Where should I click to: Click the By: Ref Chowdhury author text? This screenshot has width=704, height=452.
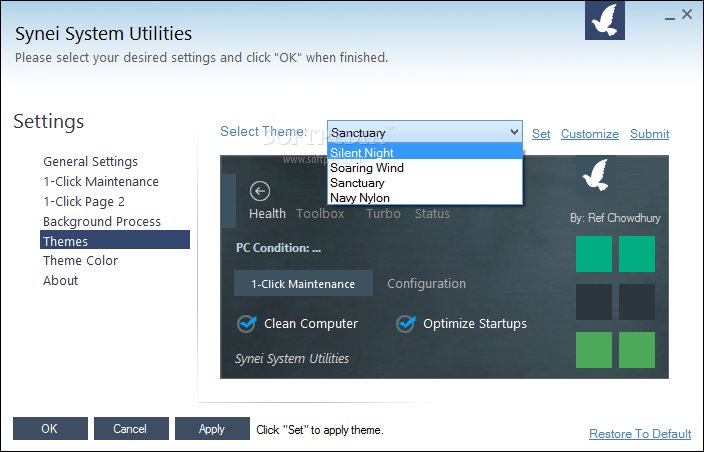pyautogui.click(x=615, y=218)
